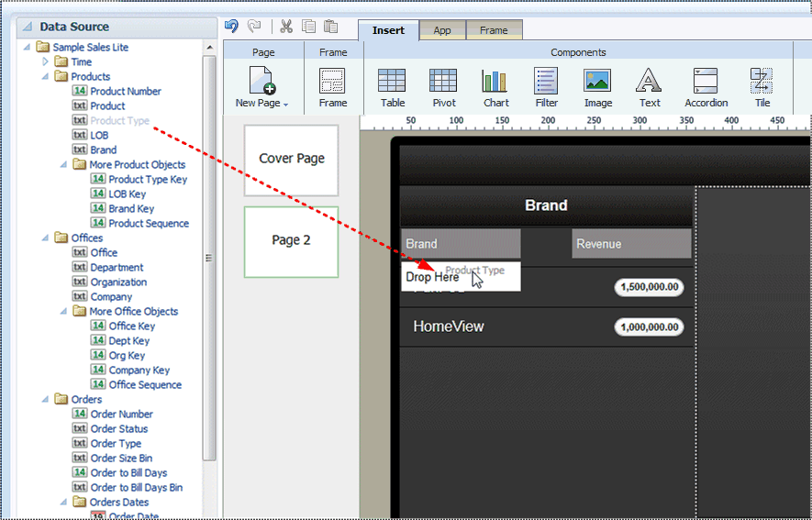Click the Revenue column header
Screen dimensions: 812x520
point(631,244)
